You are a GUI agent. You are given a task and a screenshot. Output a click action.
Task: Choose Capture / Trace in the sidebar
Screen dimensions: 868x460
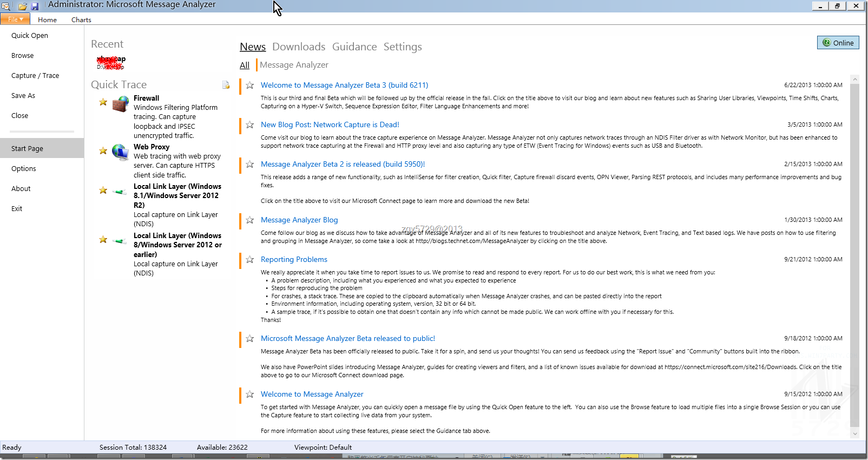(35, 76)
